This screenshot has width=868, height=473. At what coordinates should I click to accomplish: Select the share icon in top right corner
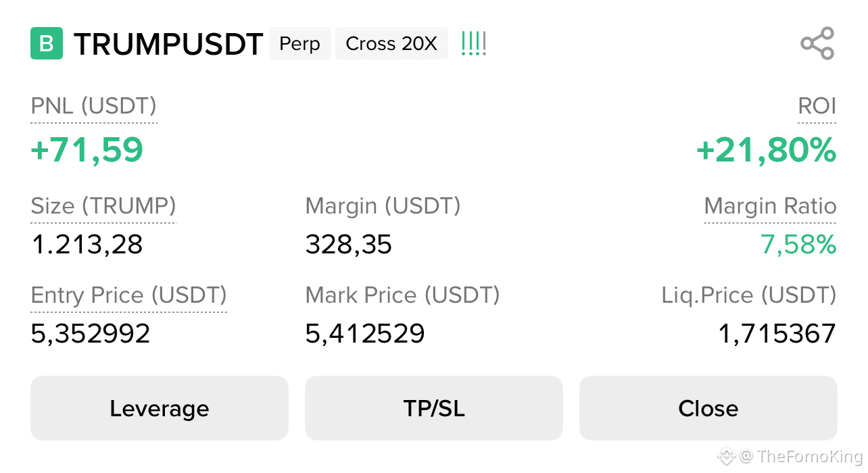click(x=817, y=43)
